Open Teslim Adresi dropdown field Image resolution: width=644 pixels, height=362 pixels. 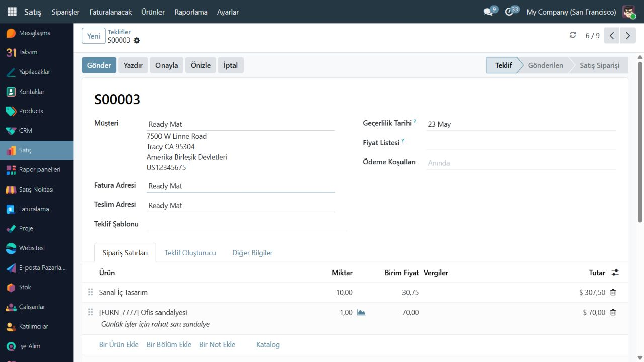[x=240, y=205]
